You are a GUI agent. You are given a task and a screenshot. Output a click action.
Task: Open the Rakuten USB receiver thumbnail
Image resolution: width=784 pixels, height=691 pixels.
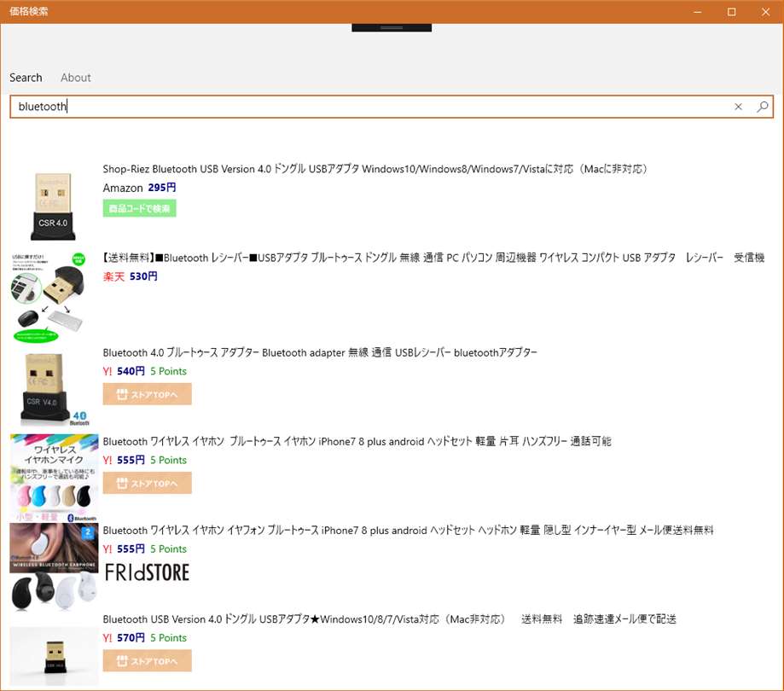tap(49, 297)
